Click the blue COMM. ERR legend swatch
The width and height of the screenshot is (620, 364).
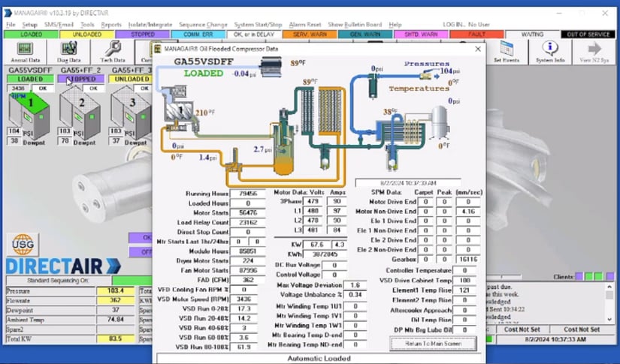tap(198, 35)
